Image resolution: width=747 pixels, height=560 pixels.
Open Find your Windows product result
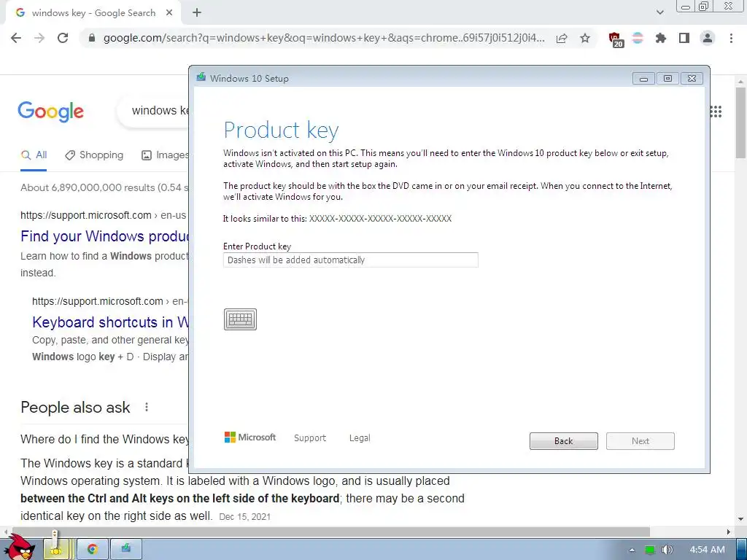(x=105, y=236)
